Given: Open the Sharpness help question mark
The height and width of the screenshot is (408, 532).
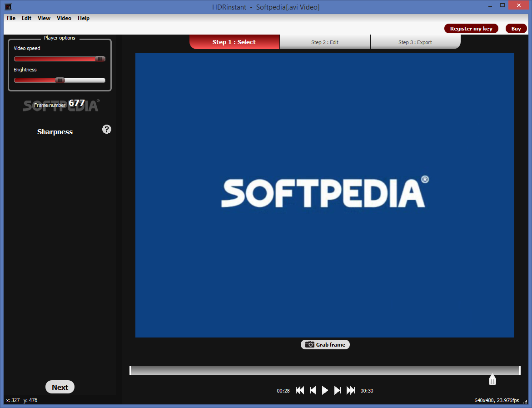Looking at the screenshot, I should pyautogui.click(x=106, y=129).
